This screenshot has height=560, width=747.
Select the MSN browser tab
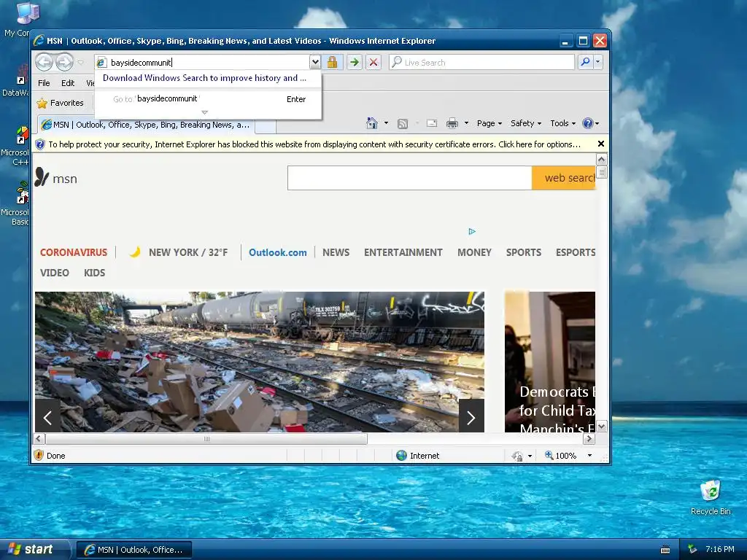(146, 125)
